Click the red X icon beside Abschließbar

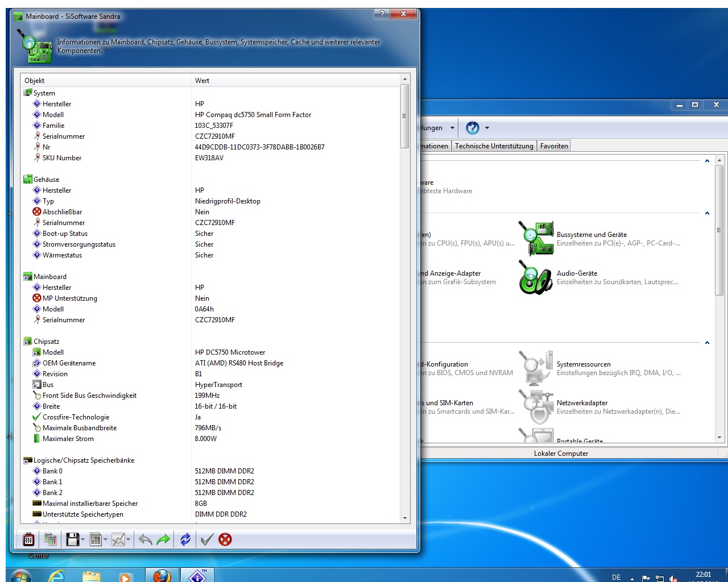[x=37, y=211]
